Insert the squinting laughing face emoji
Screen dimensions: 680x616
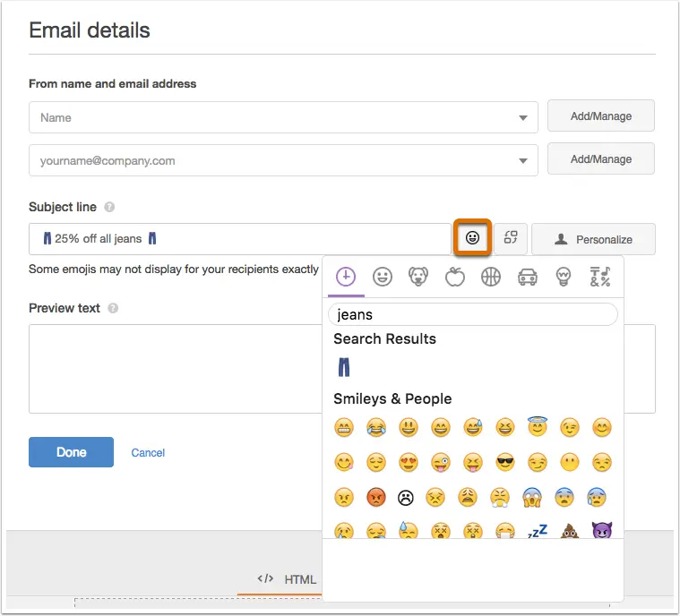tap(504, 428)
